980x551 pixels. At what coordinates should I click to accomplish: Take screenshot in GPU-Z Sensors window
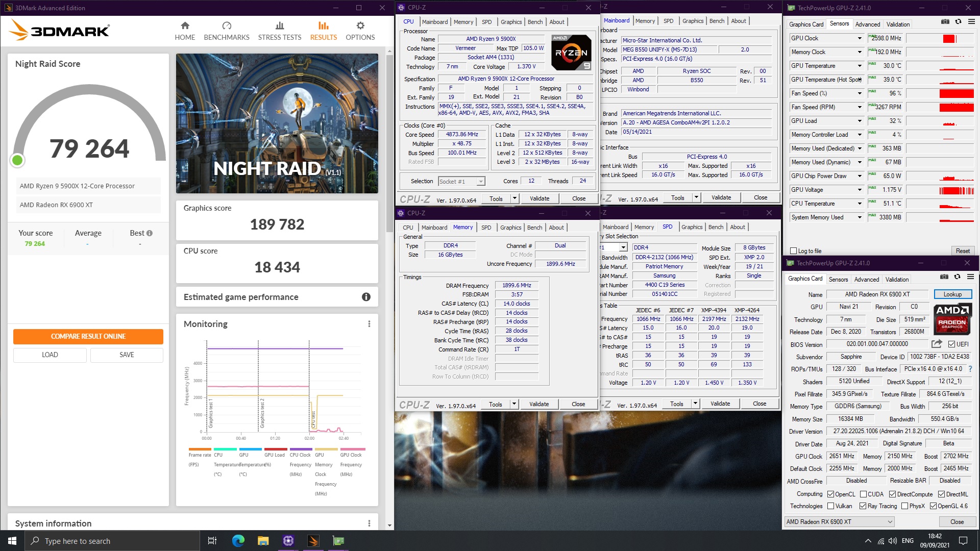pos(945,21)
